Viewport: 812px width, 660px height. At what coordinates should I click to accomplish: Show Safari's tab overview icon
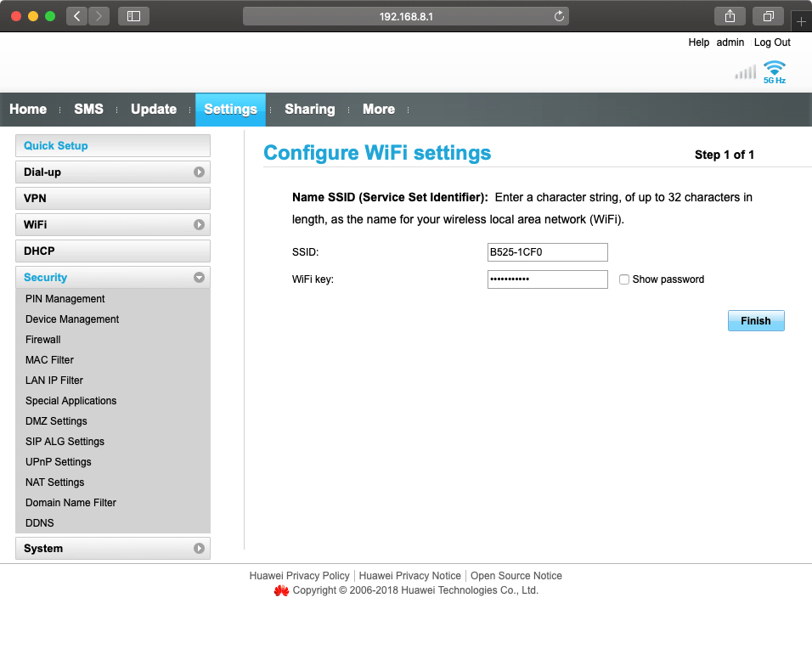click(x=768, y=16)
